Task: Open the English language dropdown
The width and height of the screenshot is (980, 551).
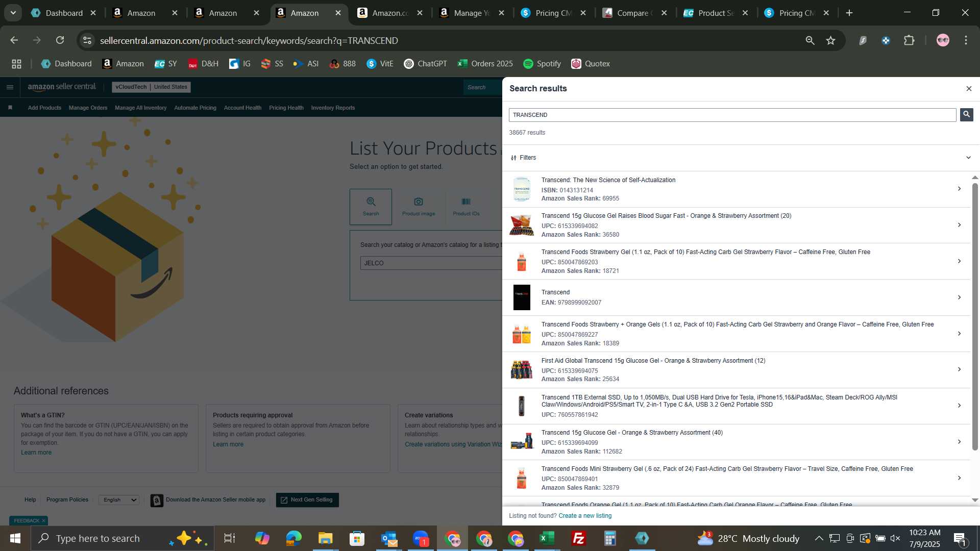Action: pyautogui.click(x=119, y=500)
